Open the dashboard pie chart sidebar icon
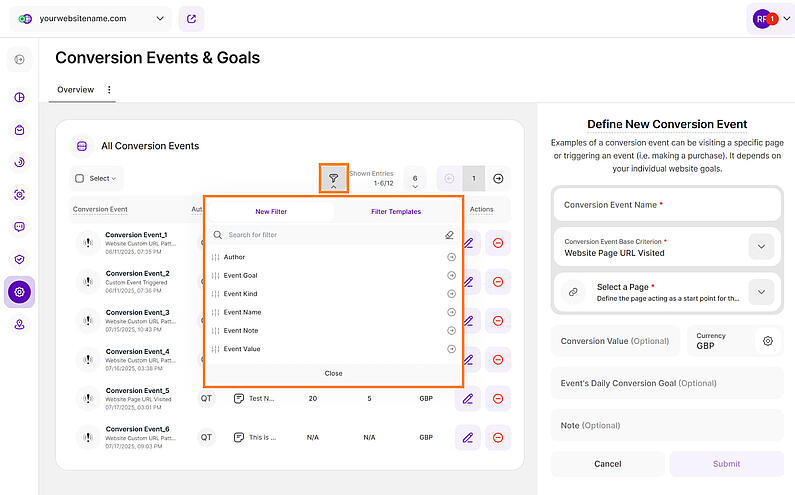This screenshot has width=795, height=495. [x=19, y=97]
